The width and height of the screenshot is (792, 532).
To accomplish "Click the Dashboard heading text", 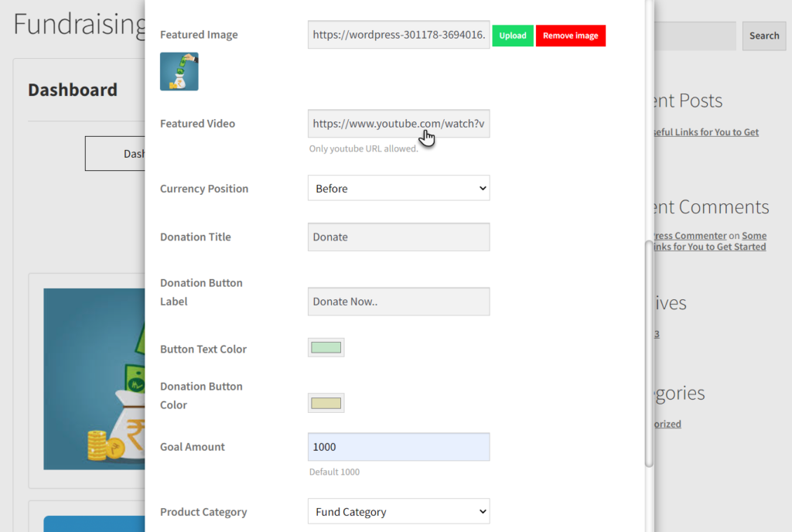I will [73, 90].
